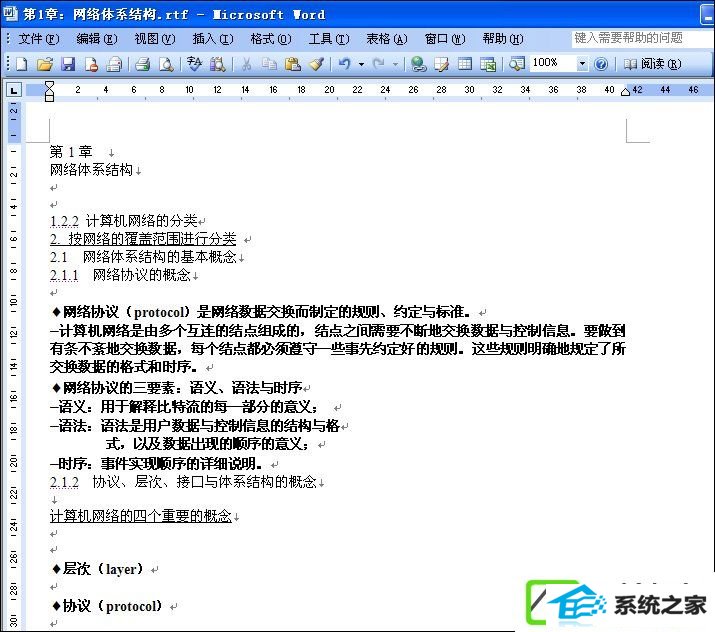The height and width of the screenshot is (632, 715).
Task: Open the 表格(A) menu
Action: [387, 39]
